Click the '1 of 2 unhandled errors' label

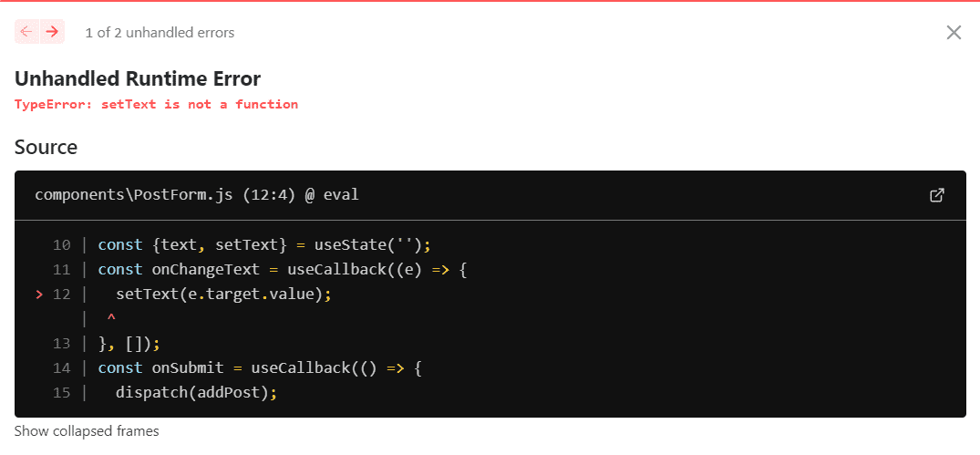click(x=160, y=33)
